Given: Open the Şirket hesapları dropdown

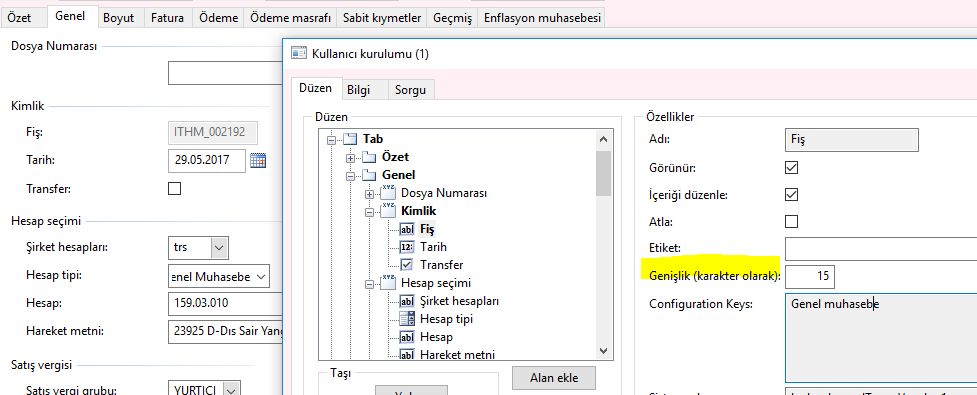Looking at the screenshot, I should pyautogui.click(x=219, y=247).
